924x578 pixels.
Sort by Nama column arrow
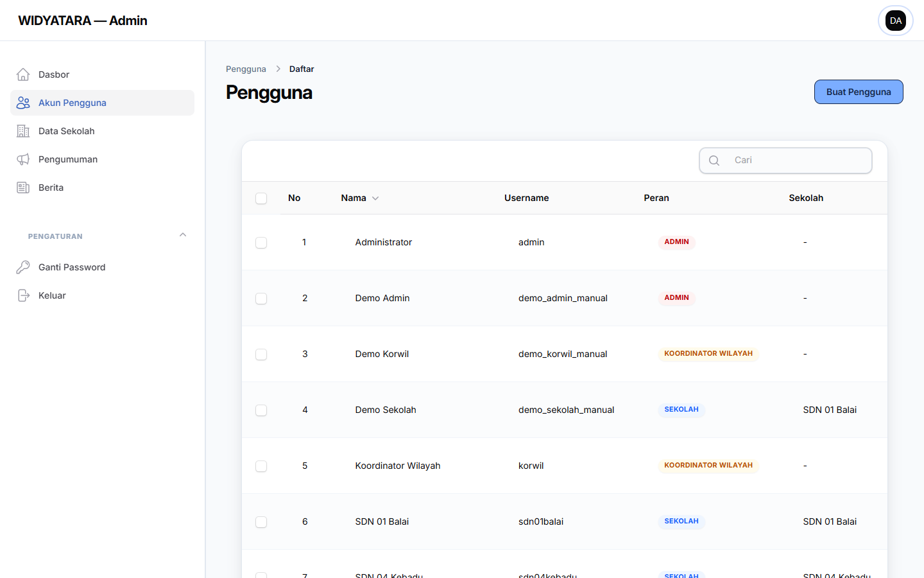coord(375,198)
